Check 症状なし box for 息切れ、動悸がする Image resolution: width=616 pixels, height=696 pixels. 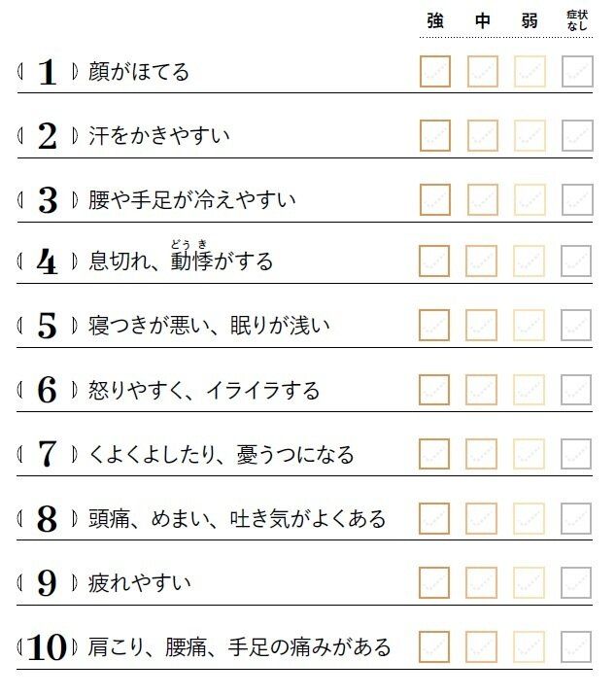[x=577, y=261]
